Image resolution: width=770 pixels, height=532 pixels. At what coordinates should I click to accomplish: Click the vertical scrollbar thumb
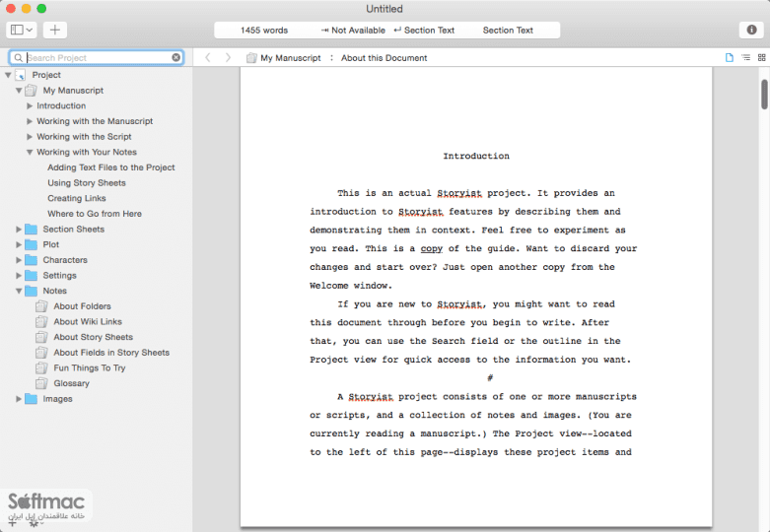765,95
